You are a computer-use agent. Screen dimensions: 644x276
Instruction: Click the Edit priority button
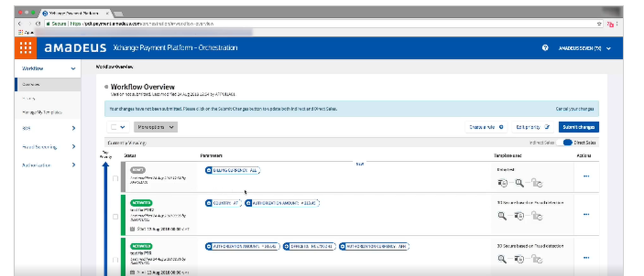pos(533,127)
